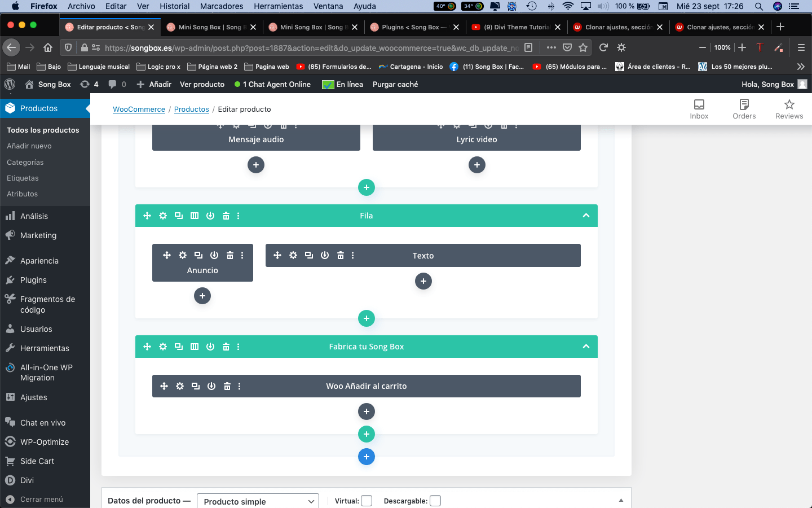This screenshot has height=508, width=812.
Task: Disable the Texto module power toggle
Action: [x=325, y=255]
